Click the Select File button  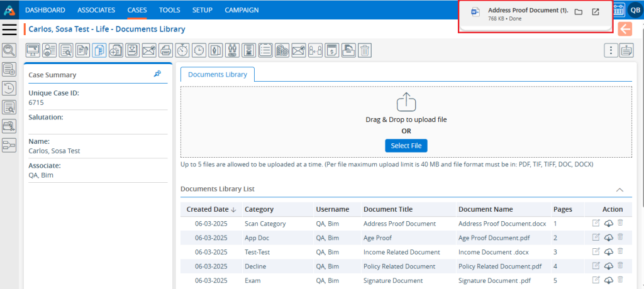(x=406, y=146)
